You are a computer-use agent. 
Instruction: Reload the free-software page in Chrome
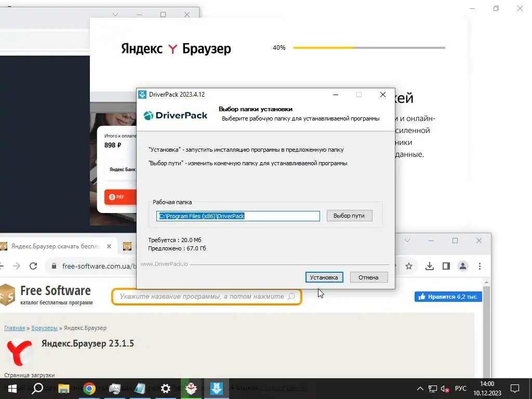[33, 266]
